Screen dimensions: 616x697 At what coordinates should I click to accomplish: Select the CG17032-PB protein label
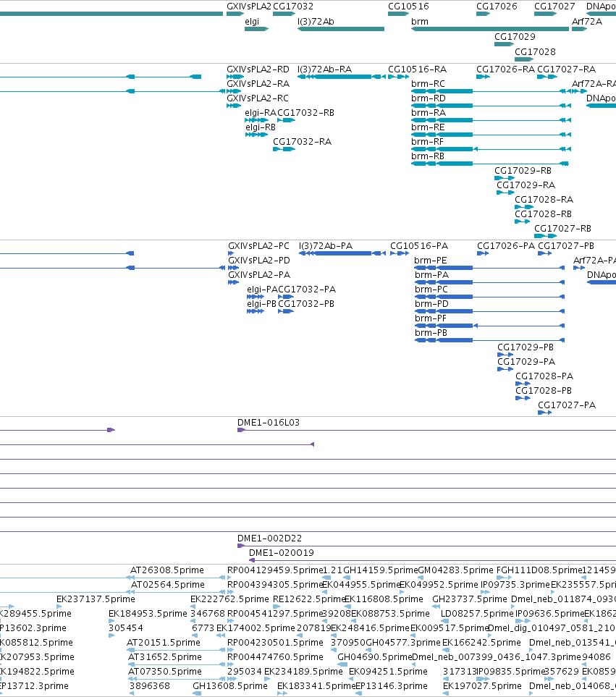point(306,304)
